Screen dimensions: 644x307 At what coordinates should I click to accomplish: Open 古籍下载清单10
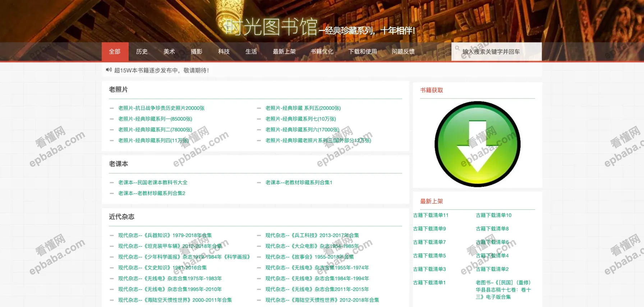[493, 215]
